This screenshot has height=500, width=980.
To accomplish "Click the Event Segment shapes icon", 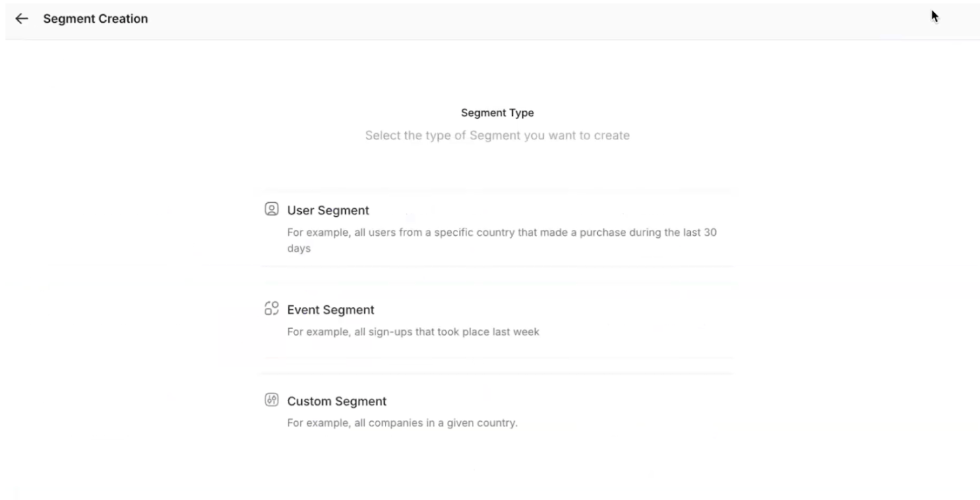I will click(x=271, y=309).
